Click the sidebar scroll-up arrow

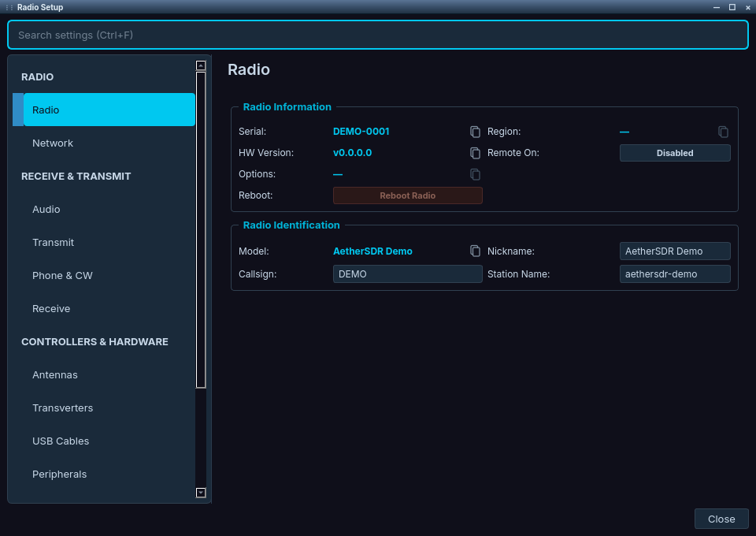pyautogui.click(x=201, y=65)
